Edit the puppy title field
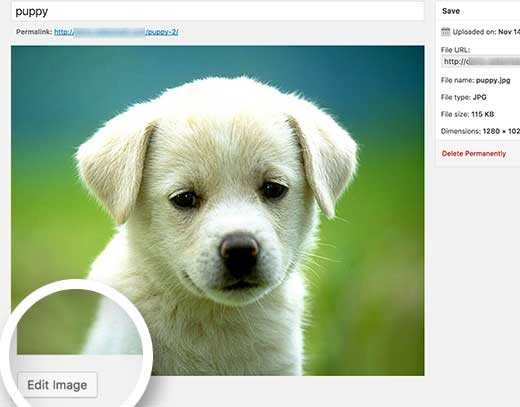 [x=218, y=12]
